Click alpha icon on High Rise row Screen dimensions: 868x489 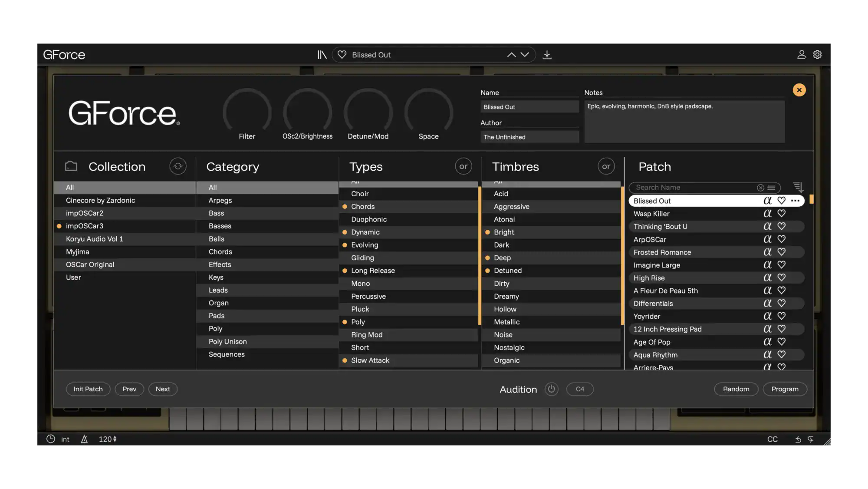(x=767, y=278)
